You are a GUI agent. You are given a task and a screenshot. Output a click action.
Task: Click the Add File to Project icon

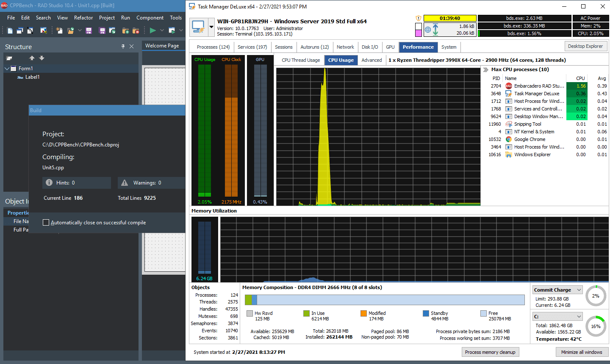125,30
